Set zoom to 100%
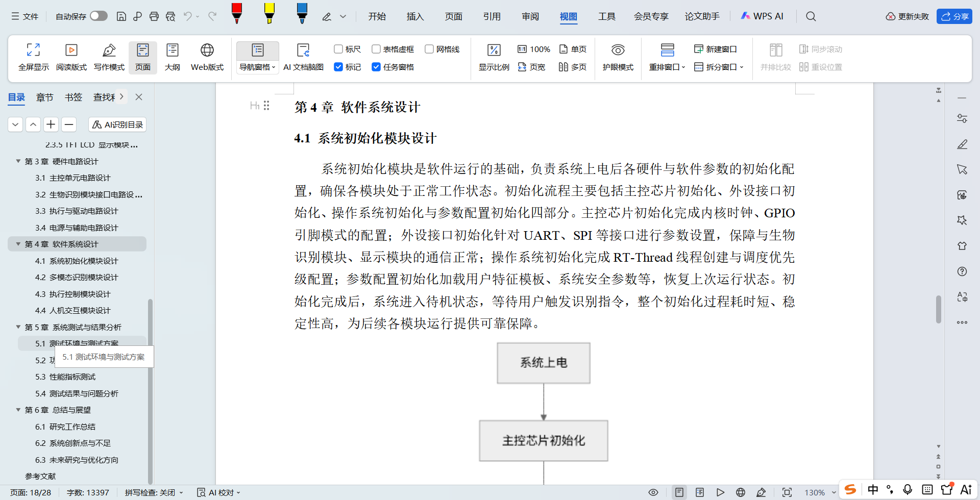Viewport: 980px width, 500px height. point(534,49)
